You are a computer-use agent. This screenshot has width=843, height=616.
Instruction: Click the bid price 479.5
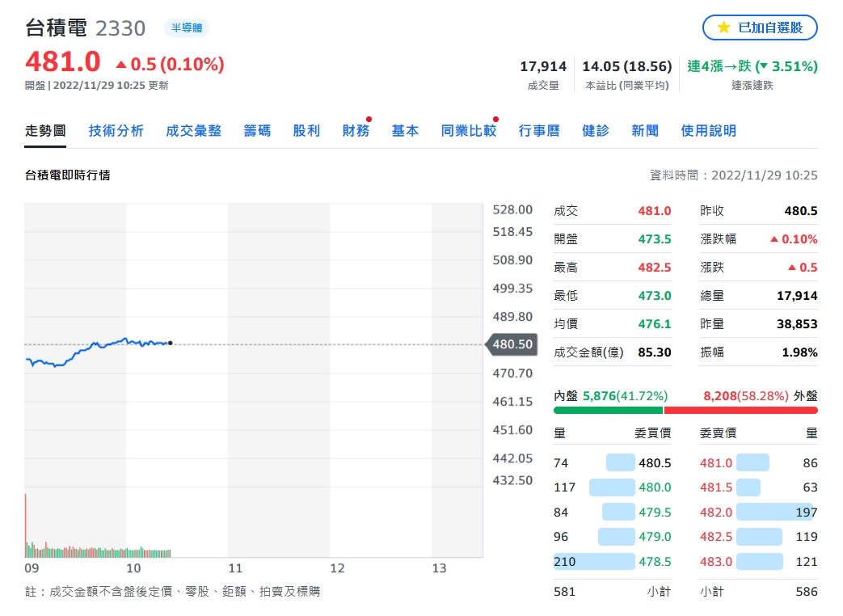(655, 513)
